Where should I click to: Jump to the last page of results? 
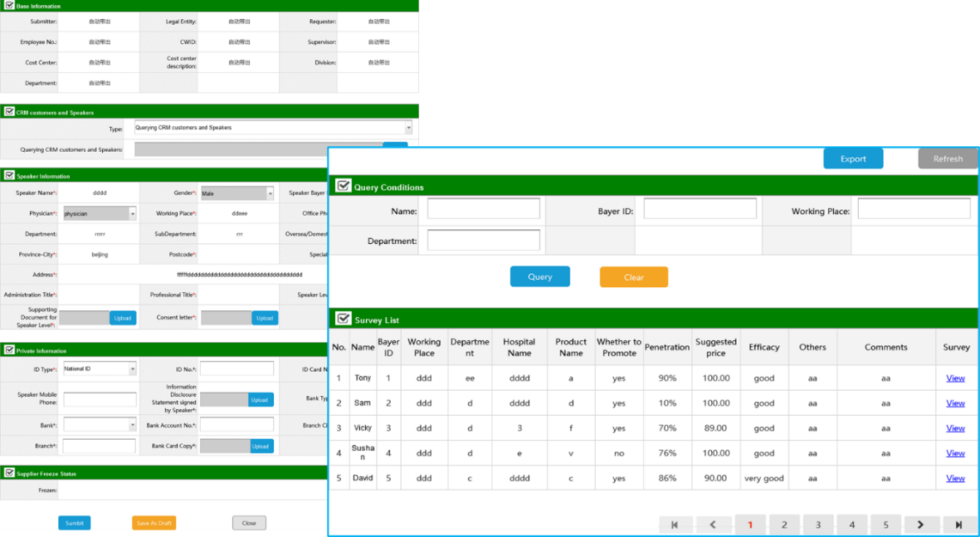pyautogui.click(x=958, y=525)
